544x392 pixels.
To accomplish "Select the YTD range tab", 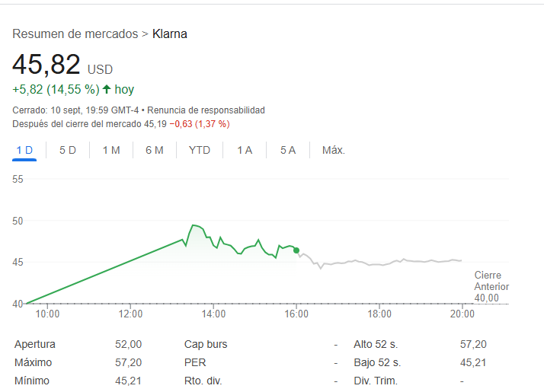I will [x=199, y=150].
